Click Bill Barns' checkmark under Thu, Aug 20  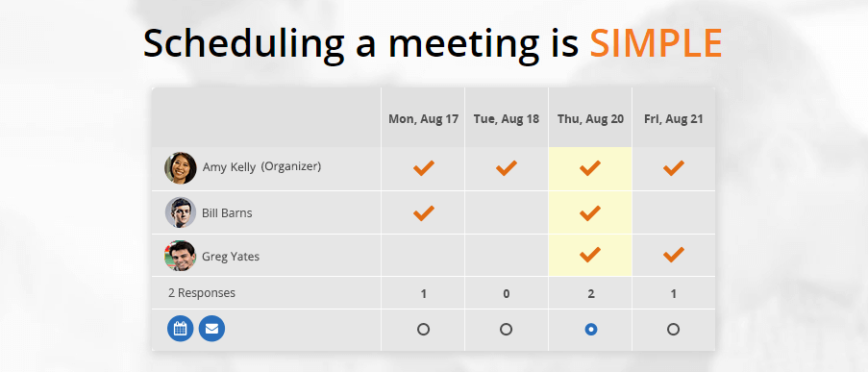pos(589,212)
